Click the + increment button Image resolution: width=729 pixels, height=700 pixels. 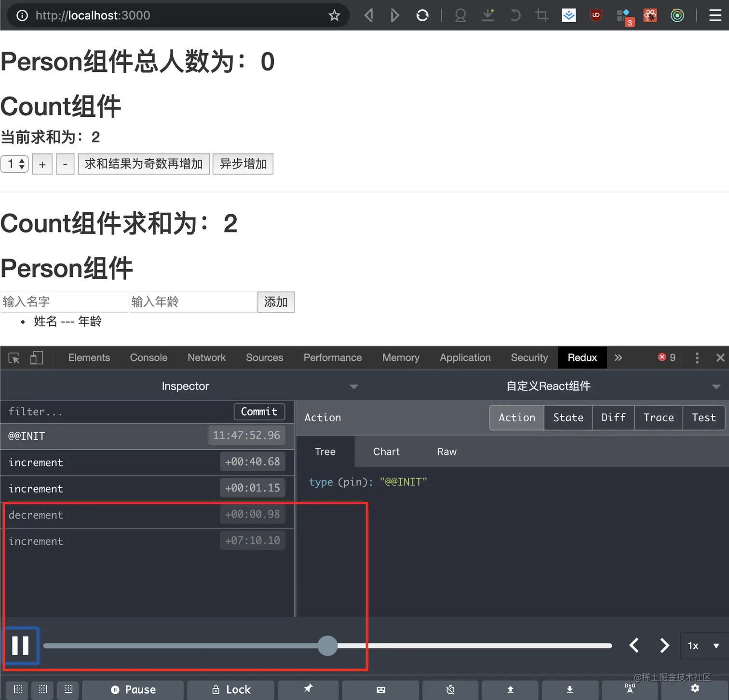pos(42,164)
